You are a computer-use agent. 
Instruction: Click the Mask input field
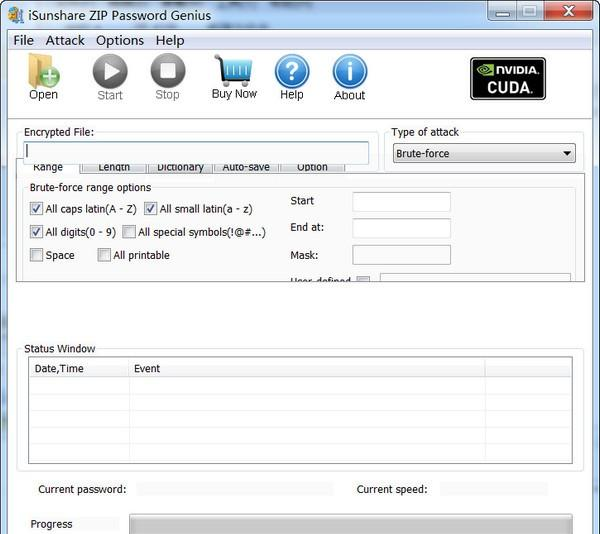401,255
